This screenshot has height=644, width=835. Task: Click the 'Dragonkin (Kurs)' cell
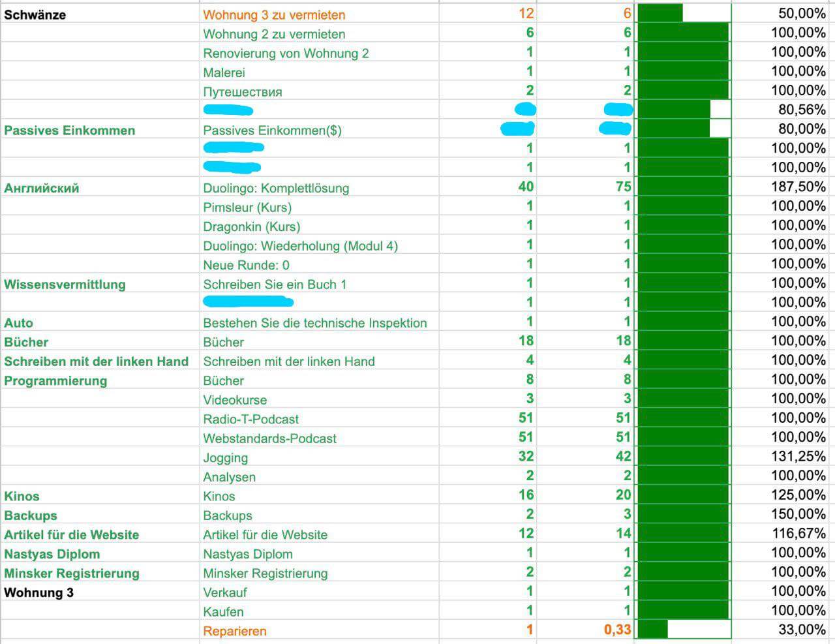(x=319, y=226)
